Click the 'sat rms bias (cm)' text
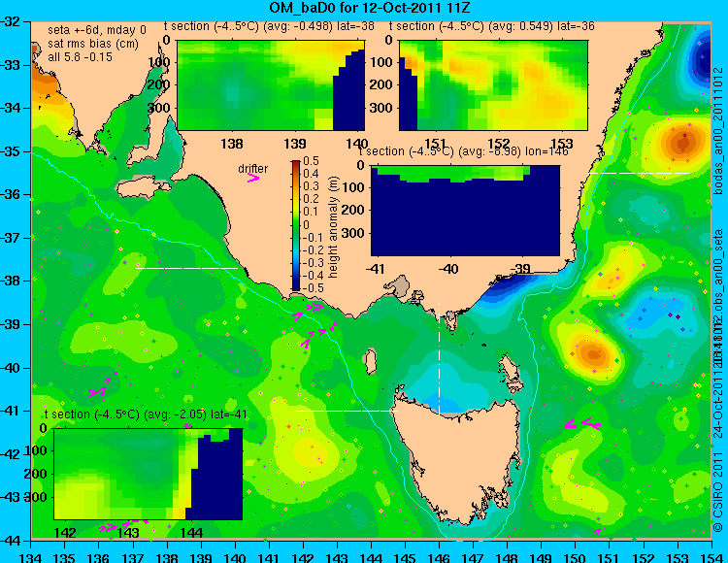728x563 pixels. pyautogui.click(x=93, y=44)
